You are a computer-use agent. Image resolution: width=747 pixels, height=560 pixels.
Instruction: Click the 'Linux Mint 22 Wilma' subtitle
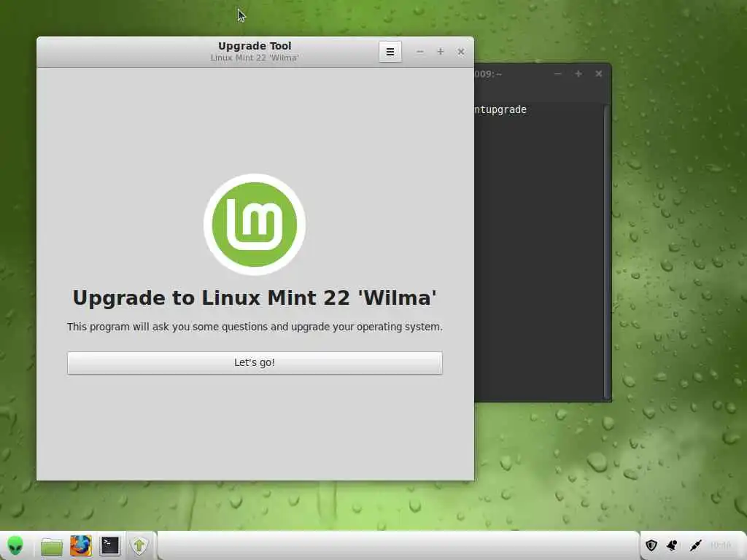point(255,58)
